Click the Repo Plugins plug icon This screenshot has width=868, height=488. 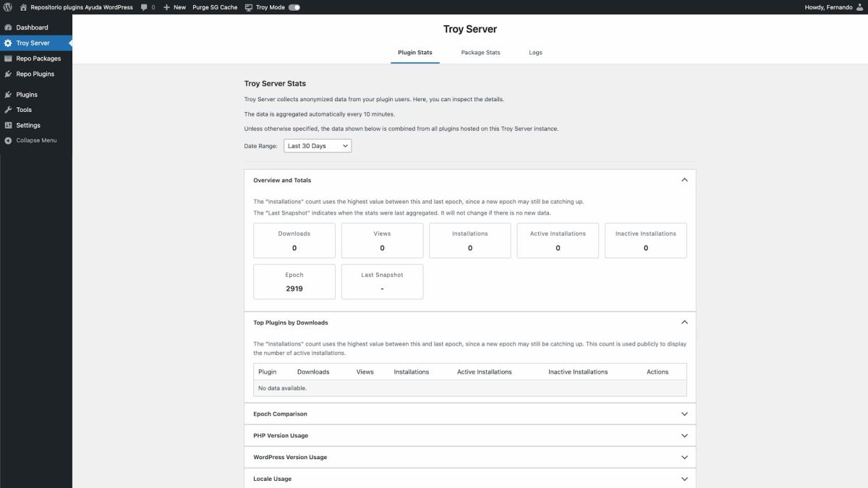8,74
